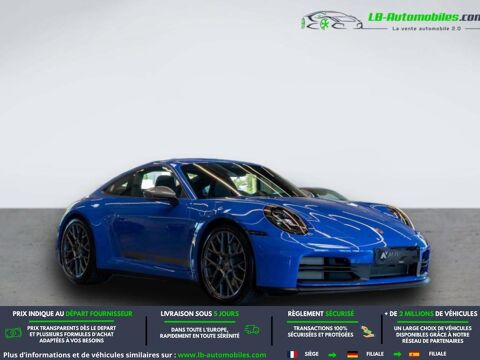Click the green banknote icon

pyautogui.click(x=13, y=332)
